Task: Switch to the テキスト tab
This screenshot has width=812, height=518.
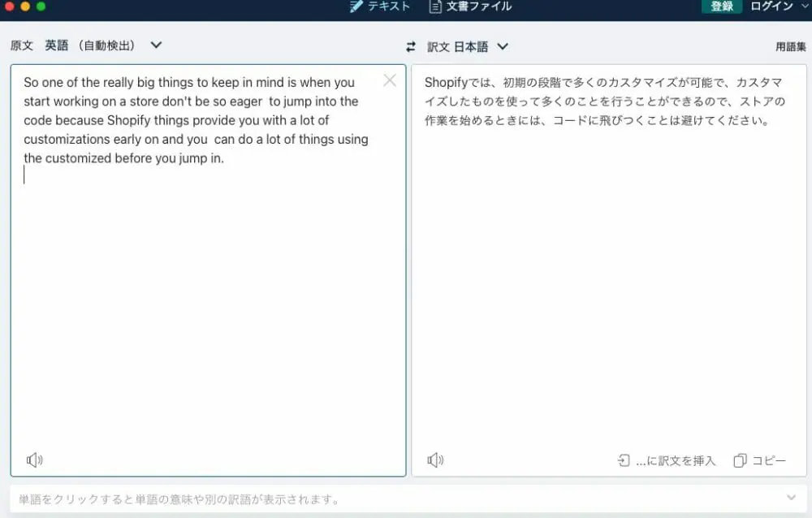Action: point(380,6)
